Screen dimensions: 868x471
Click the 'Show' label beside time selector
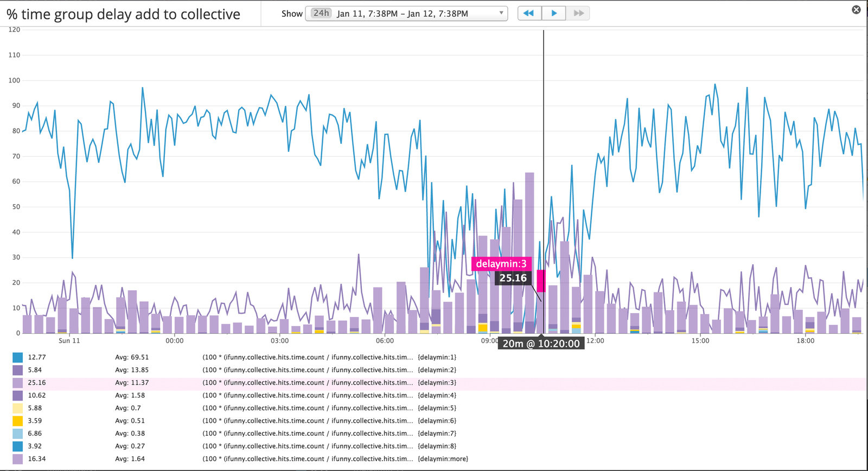(x=292, y=14)
